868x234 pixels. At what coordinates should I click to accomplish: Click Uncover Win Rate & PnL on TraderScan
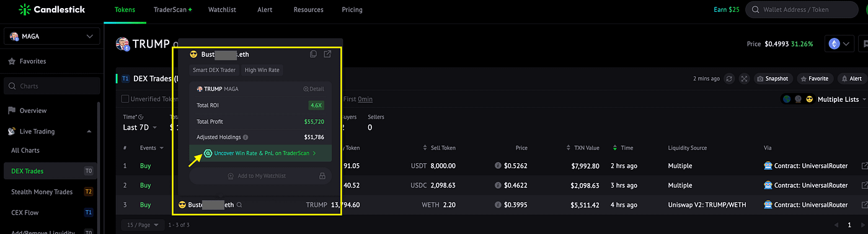click(x=260, y=153)
